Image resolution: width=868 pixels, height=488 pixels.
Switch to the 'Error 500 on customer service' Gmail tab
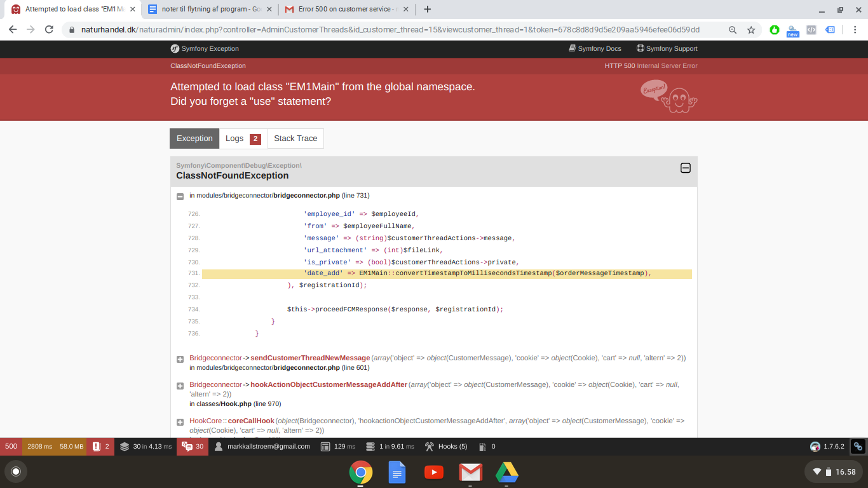tap(346, 10)
